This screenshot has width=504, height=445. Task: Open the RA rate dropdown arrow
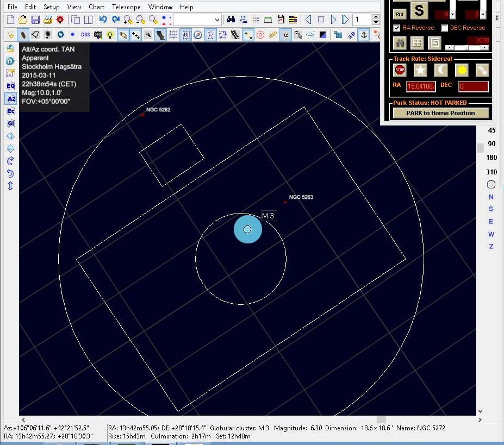tap(452, 15)
